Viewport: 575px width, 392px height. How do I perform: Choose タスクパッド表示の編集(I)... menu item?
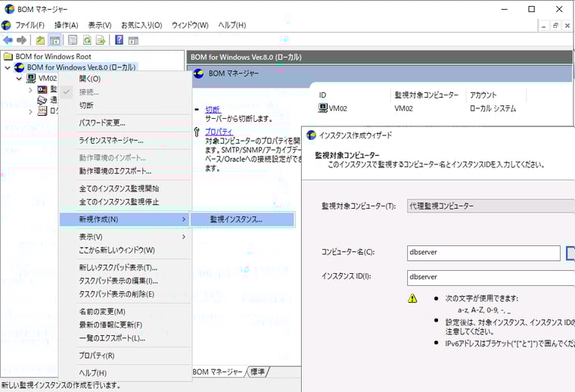125,281
